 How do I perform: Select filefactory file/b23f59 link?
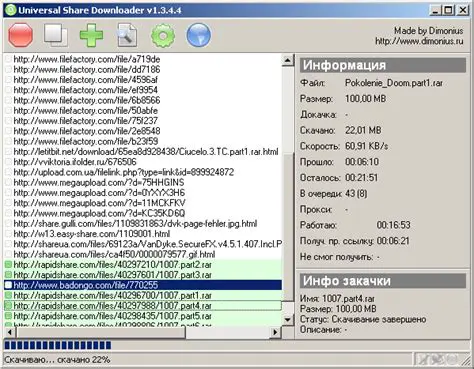[85, 141]
